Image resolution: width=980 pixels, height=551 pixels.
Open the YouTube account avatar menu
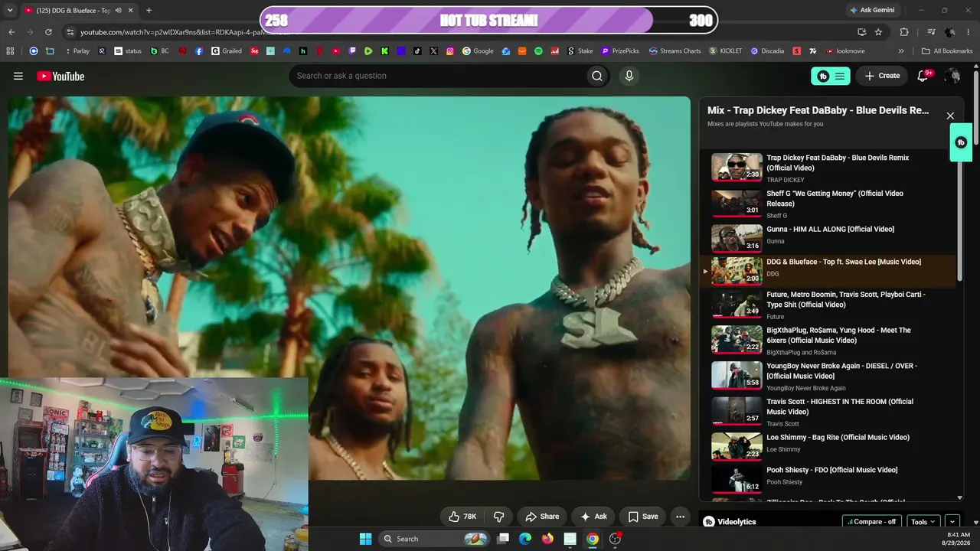[952, 76]
